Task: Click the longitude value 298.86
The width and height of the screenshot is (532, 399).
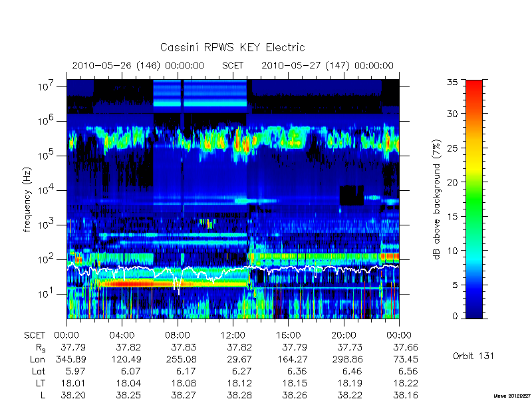Action: 347,359
